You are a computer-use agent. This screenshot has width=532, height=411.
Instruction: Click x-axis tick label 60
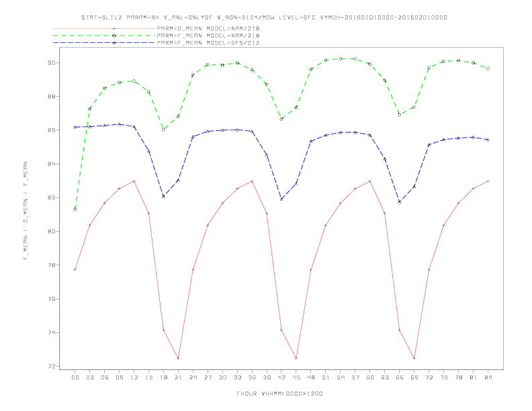click(370, 377)
